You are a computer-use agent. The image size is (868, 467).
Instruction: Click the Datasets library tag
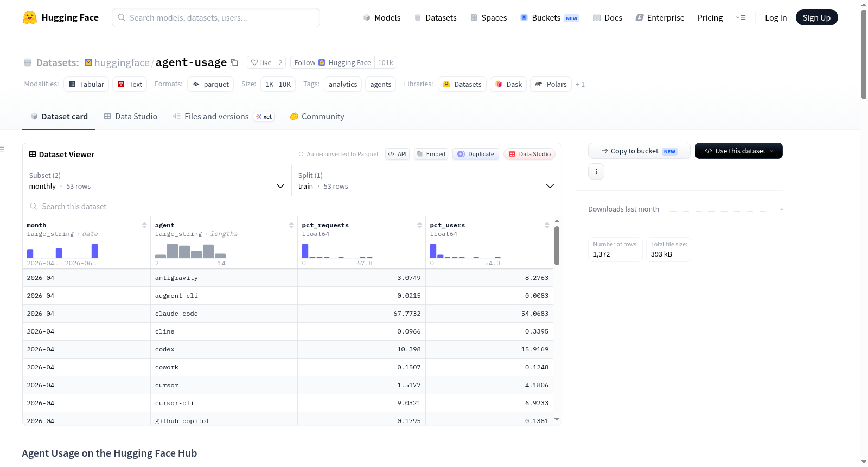click(462, 84)
